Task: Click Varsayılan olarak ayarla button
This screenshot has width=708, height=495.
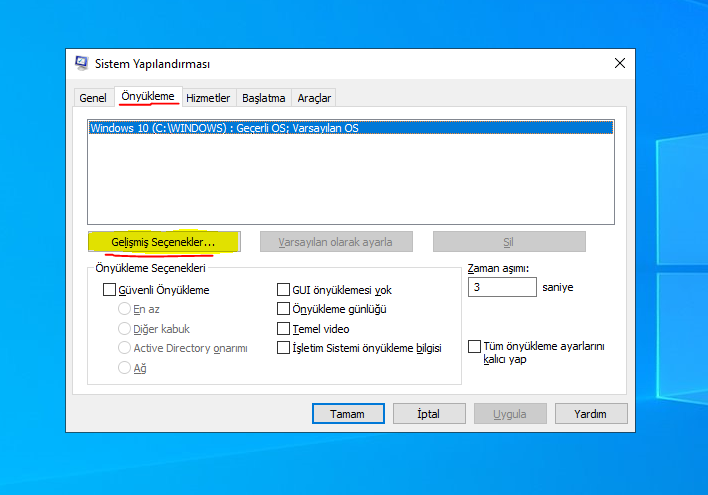Action: pyautogui.click(x=336, y=242)
